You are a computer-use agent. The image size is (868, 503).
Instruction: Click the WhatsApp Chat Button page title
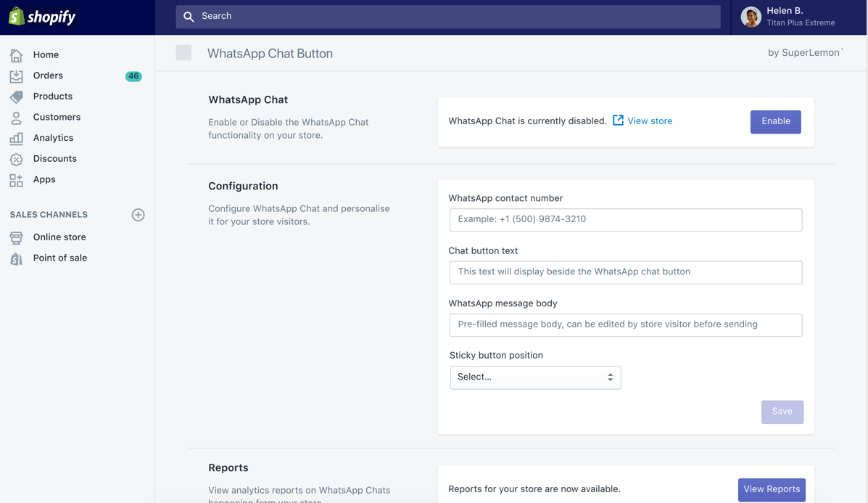pyautogui.click(x=270, y=53)
